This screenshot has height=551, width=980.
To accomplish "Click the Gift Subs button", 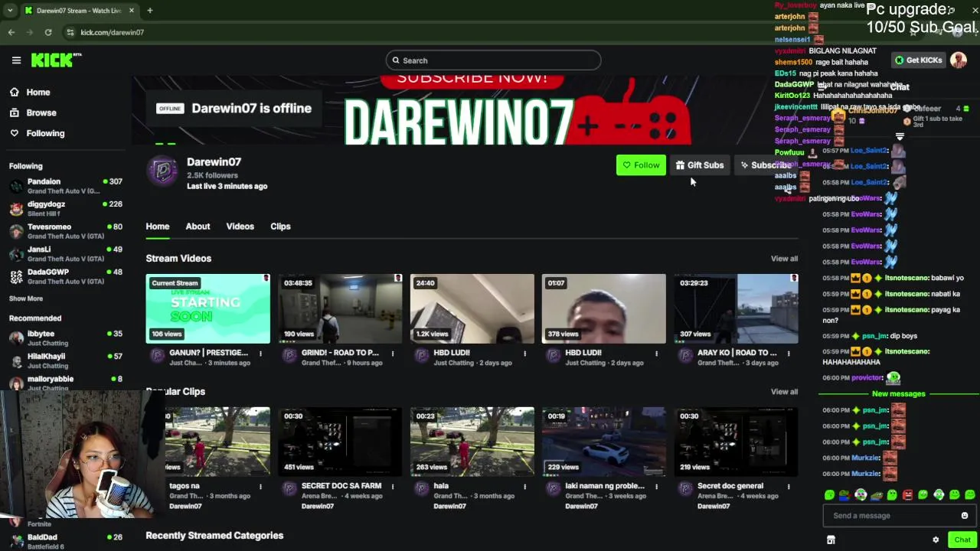I will coord(699,165).
